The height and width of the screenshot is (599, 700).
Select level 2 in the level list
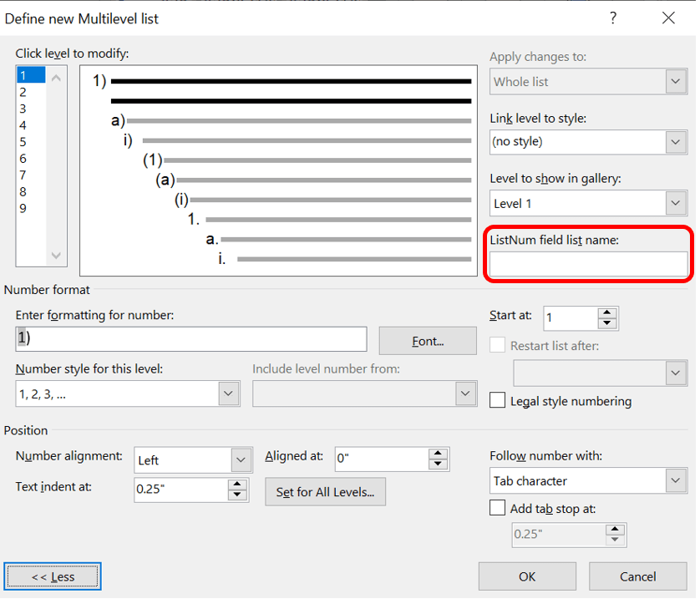tap(23, 92)
